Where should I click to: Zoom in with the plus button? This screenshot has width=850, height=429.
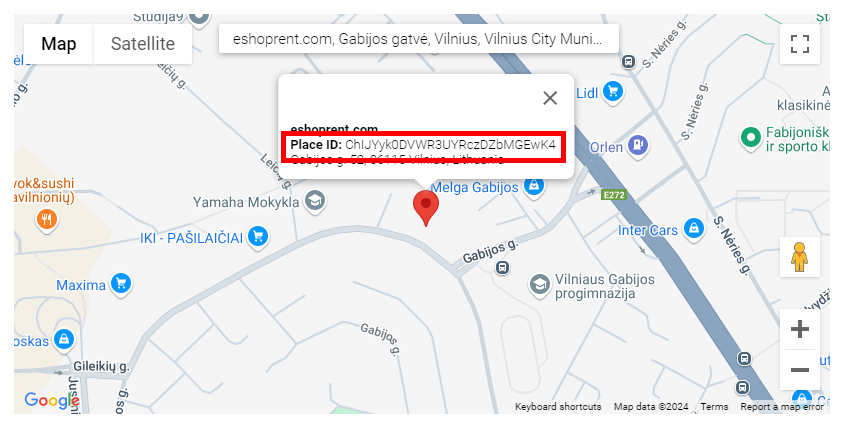[x=800, y=329]
